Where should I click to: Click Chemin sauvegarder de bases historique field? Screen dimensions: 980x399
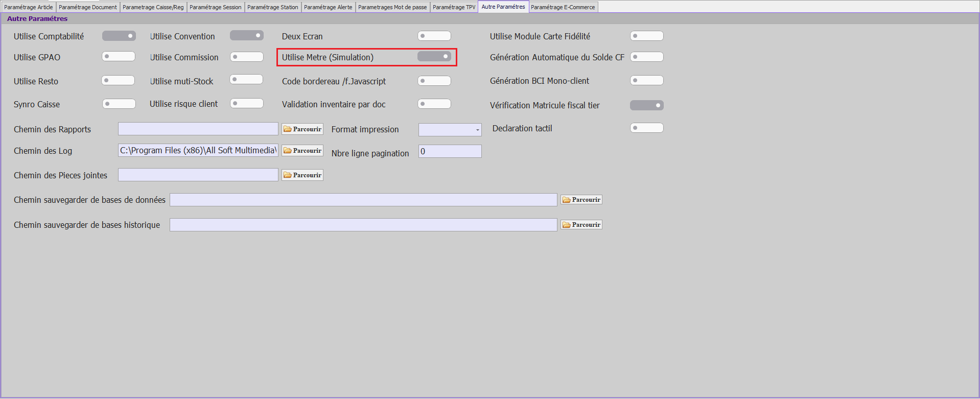[x=363, y=225]
